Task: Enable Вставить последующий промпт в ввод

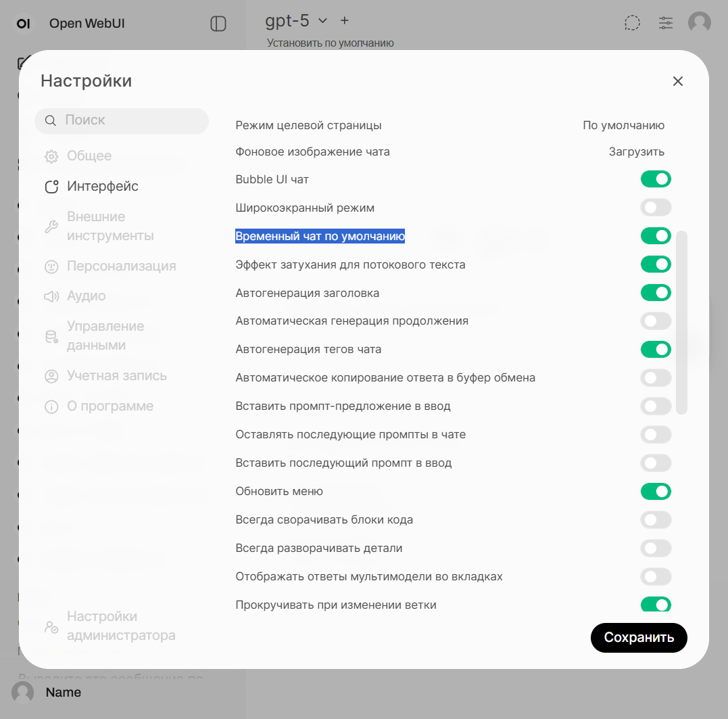Action: pos(656,463)
